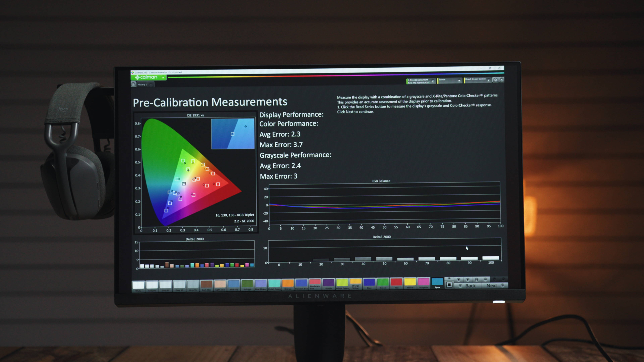644x362 pixels.
Task: Expand the Source dropdown
Action: click(x=459, y=80)
